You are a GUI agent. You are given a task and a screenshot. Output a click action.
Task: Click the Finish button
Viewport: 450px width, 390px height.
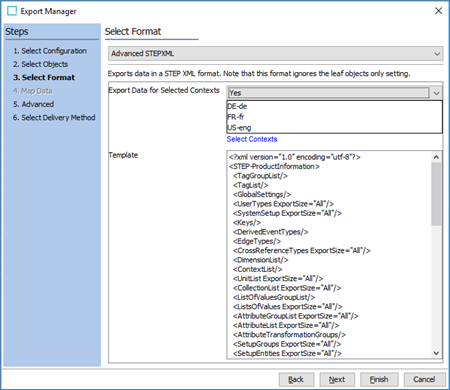coord(379,379)
